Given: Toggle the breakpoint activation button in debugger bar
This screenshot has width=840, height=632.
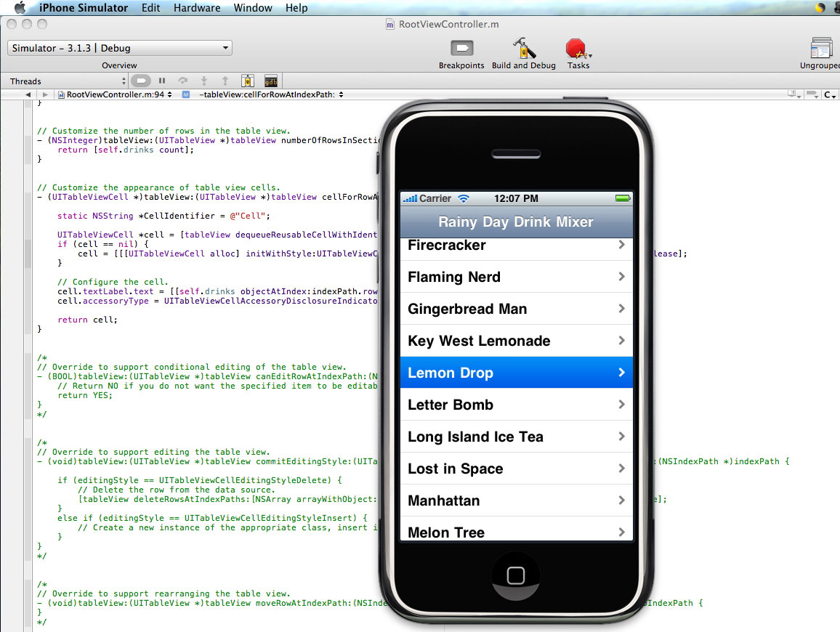Looking at the screenshot, I should (x=141, y=81).
